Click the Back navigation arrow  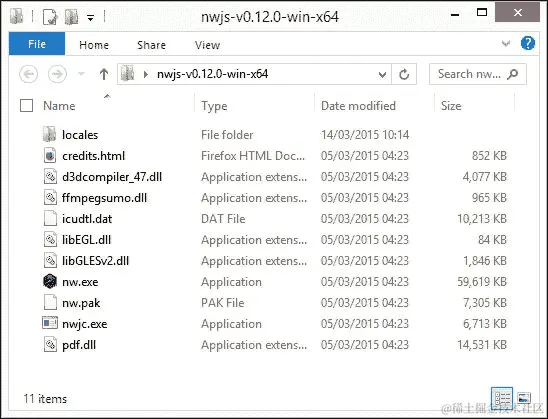click(x=29, y=74)
